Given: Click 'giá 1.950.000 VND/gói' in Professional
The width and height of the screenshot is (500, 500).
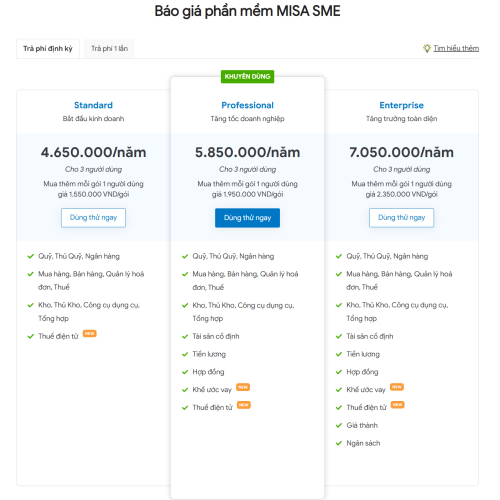Looking at the screenshot, I should (247, 194).
